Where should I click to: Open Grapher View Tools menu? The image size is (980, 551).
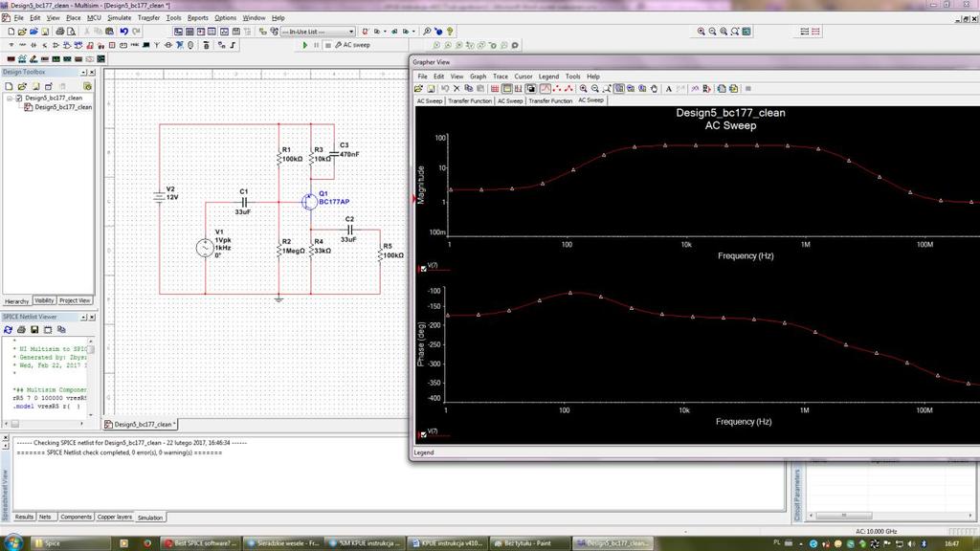point(572,77)
